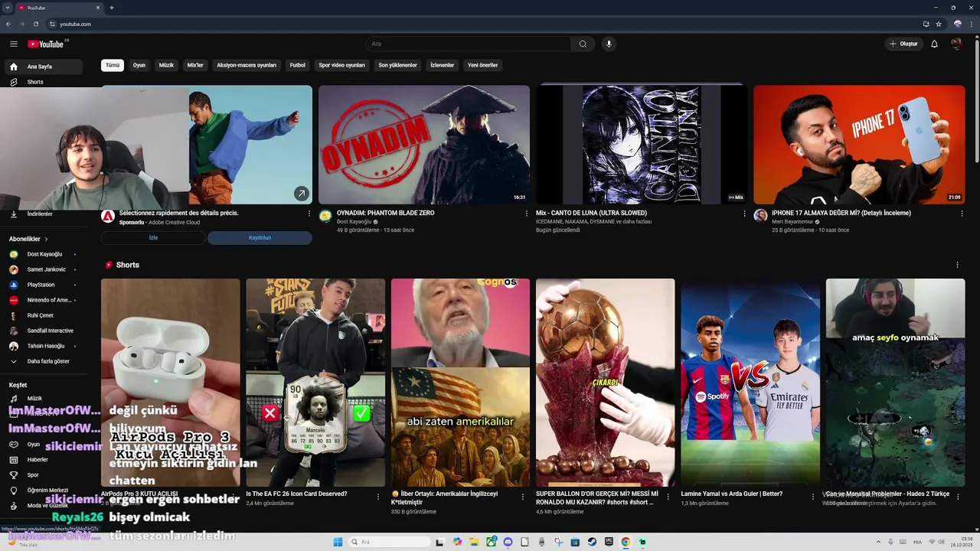Image resolution: width=980 pixels, height=551 pixels.
Task: Open the Oluştur create menu
Action: click(903, 44)
